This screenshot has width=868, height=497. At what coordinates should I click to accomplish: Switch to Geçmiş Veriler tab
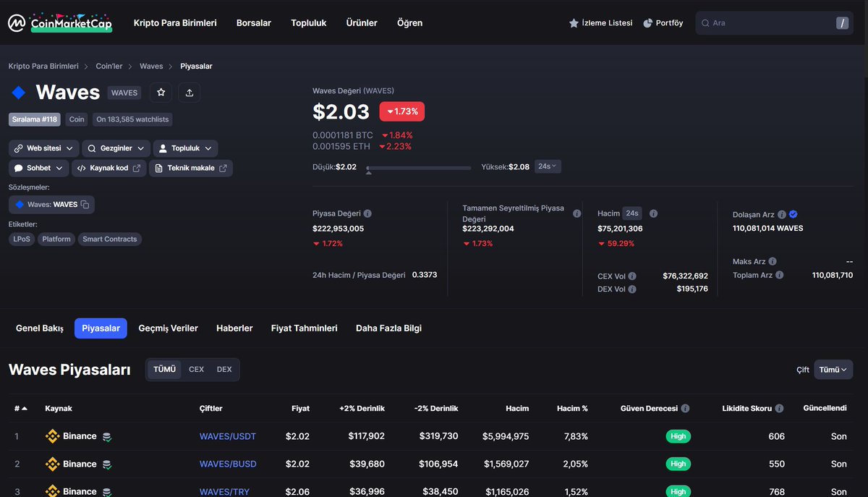tap(169, 328)
